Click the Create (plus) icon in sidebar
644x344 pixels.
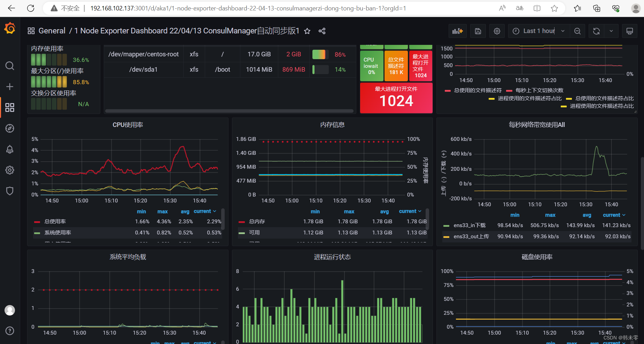[9, 87]
